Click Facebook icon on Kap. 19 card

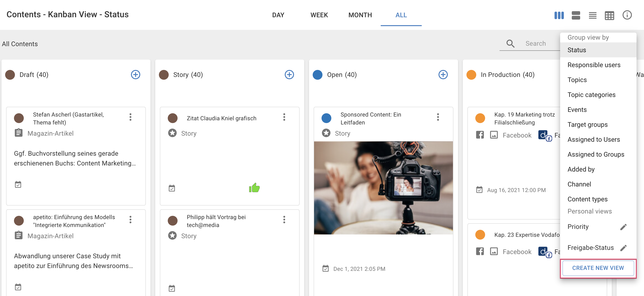[x=480, y=135]
